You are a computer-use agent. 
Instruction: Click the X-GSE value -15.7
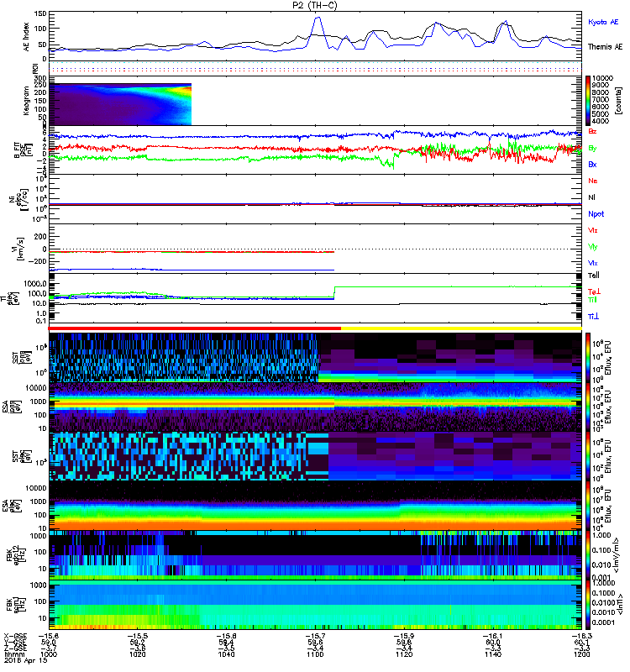pos(316,636)
